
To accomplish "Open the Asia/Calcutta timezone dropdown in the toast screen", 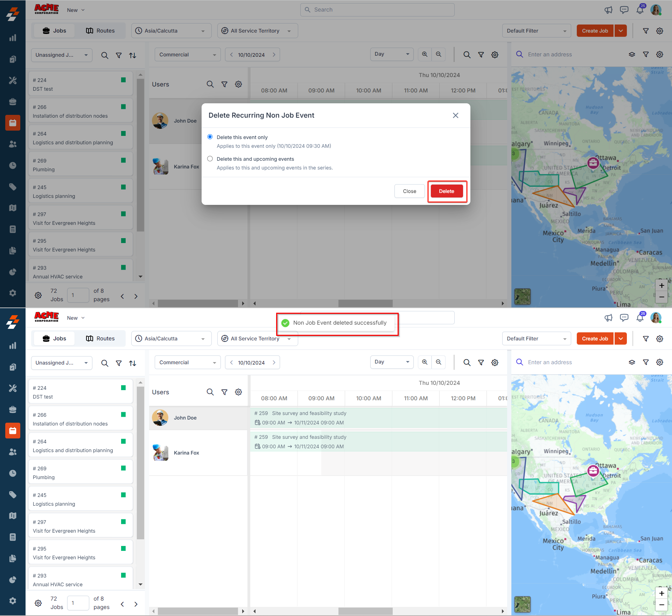I will tap(171, 339).
